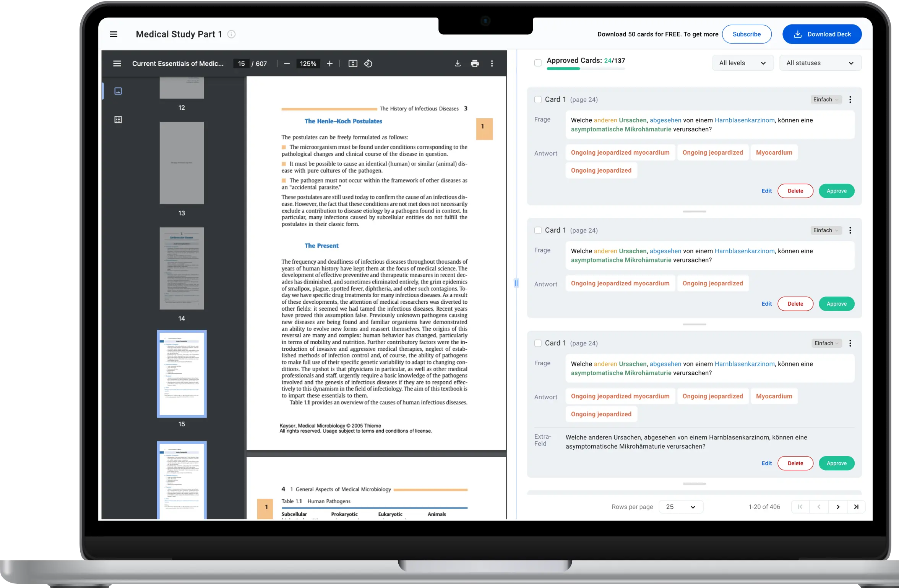This screenshot has width=899, height=588.
Task: Click the 'The Henle–Koch Postulates' heading
Action: (x=343, y=121)
